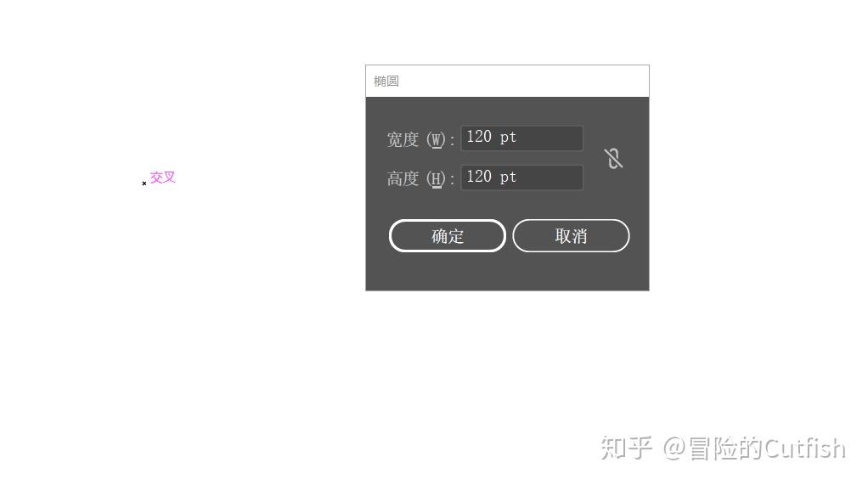Screen dimensions: 868x485
Task: Click the 高度 (H) label
Action: tap(420, 179)
